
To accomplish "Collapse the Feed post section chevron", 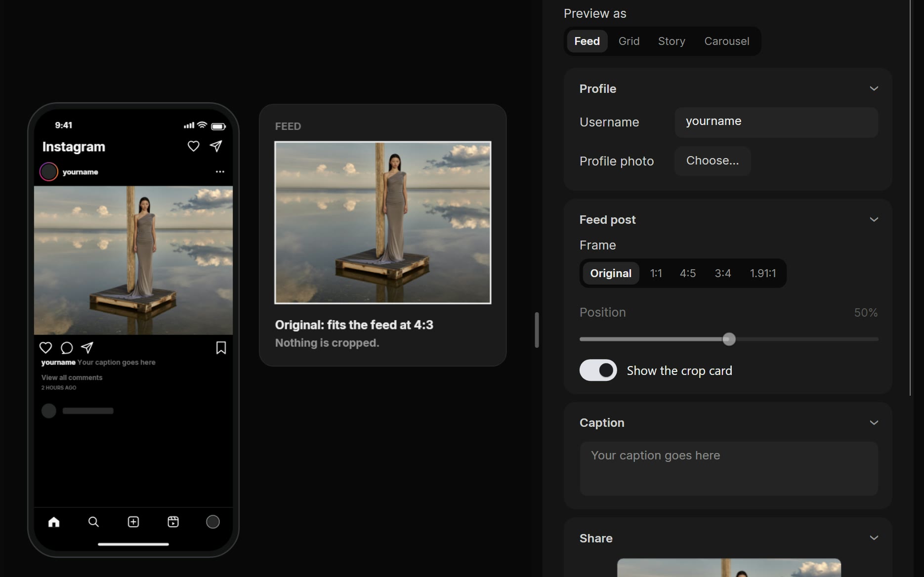I will tap(874, 219).
